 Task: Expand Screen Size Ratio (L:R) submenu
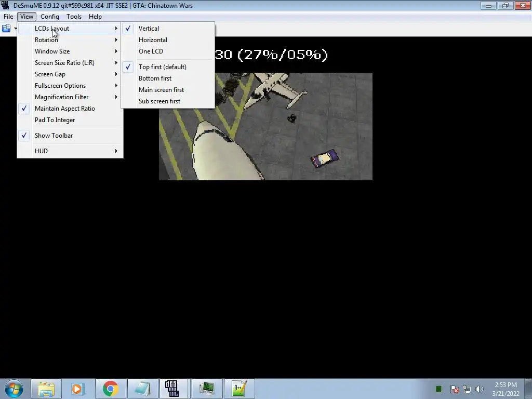(70, 63)
